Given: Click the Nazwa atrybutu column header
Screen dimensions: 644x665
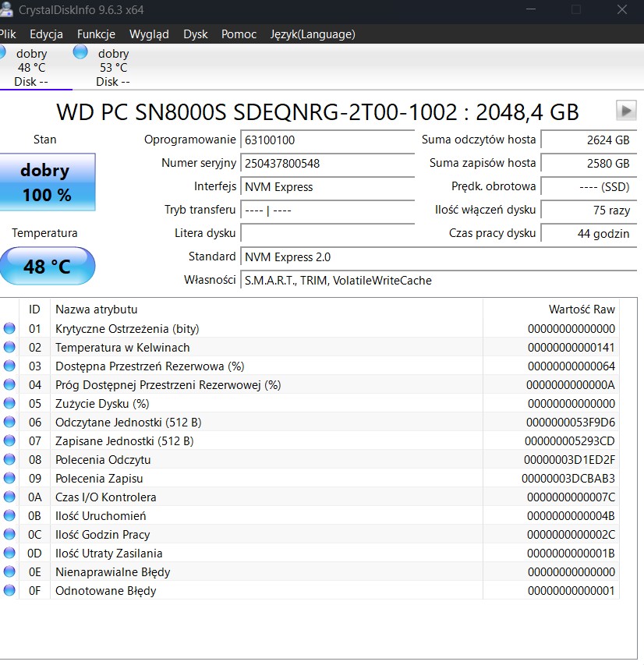Looking at the screenshot, I should (x=96, y=310).
